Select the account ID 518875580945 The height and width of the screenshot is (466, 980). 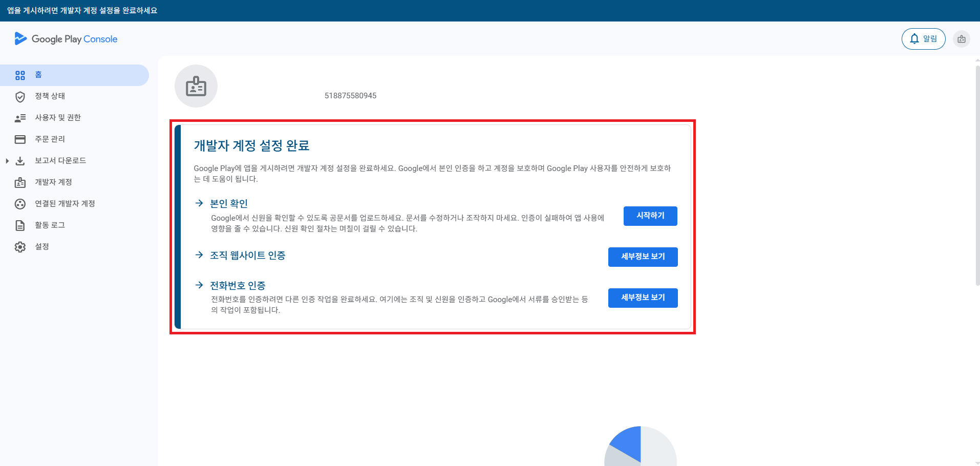(x=351, y=96)
